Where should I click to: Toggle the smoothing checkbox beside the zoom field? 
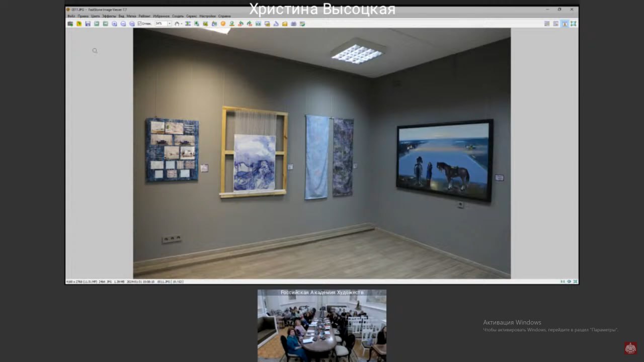(140, 24)
